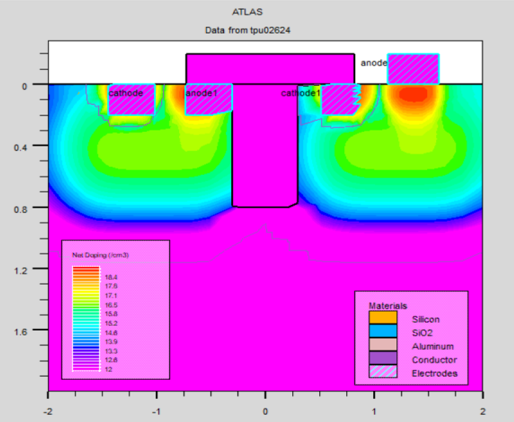This screenshot has height=422, width=514.
Task: Click the cathode1 electrode block
Action: pos(341,99)
